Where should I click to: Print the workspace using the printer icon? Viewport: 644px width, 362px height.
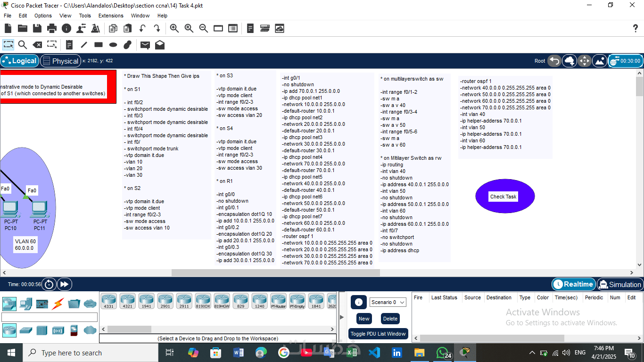point(52,28)
